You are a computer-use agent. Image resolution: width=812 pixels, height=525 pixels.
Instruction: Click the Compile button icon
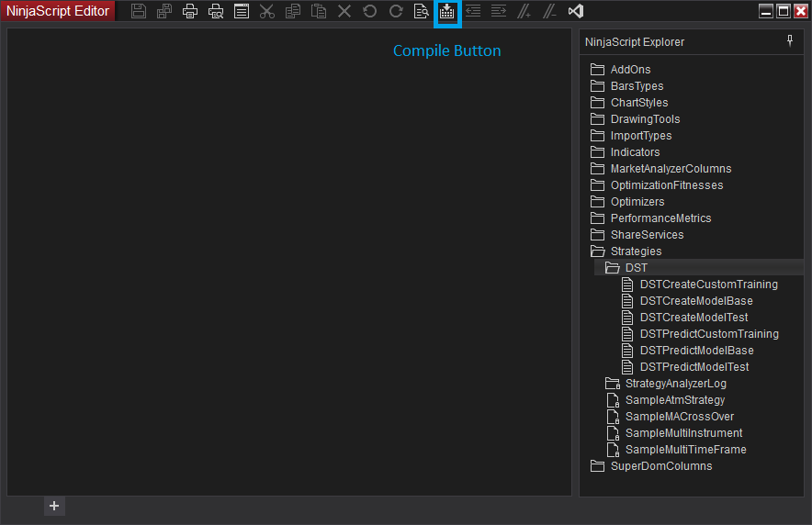click(x=447, y=11)
